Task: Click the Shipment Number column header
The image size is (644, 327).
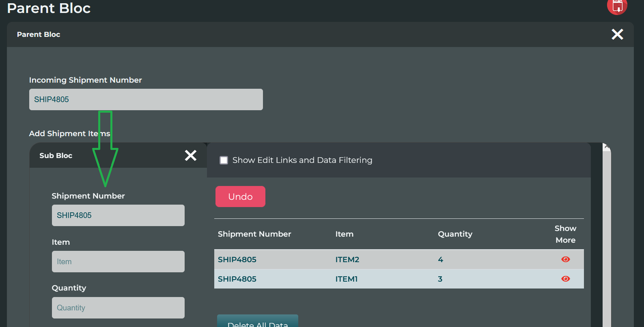Action: [x=254, y=234]
